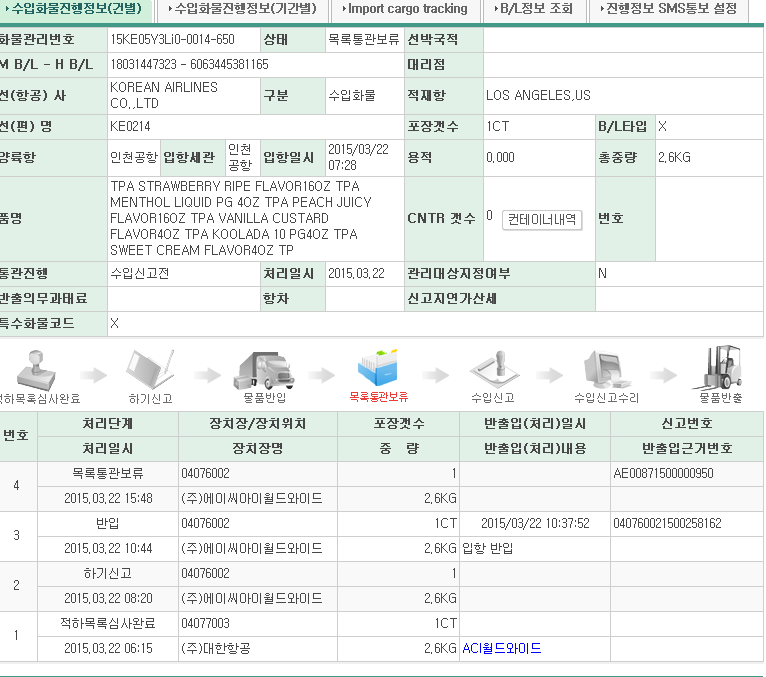Click the 2015.03.22 06:15 processing time
Image resolution: width=766 pixels, height=677 pixels.
(108, 648)
